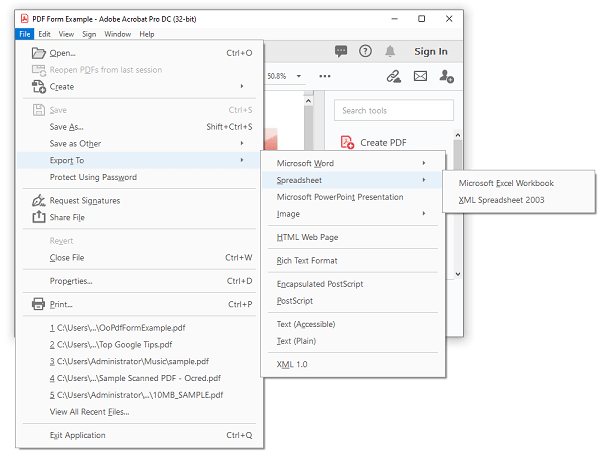
Task: Select Close File menu item
Action: [139, 257]
